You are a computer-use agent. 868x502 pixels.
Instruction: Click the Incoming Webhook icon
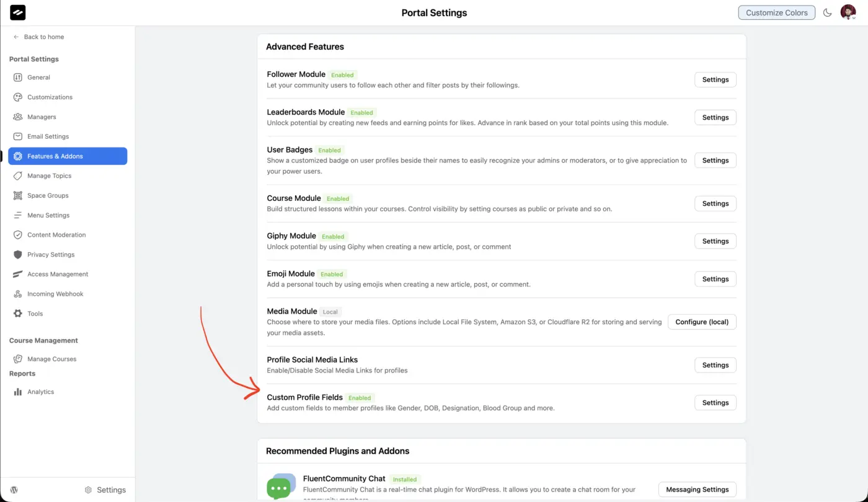tap(17, 294)
